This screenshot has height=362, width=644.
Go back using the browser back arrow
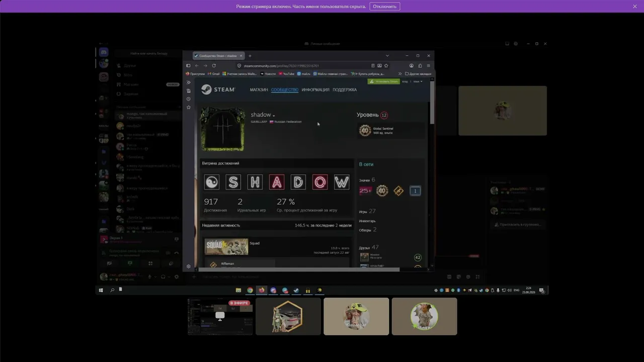[197, 66]
